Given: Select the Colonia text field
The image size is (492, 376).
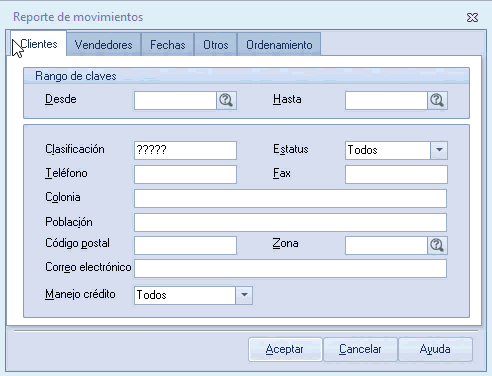Looking at the screenshot, I should pyautogui.click(x=290, y=198).
